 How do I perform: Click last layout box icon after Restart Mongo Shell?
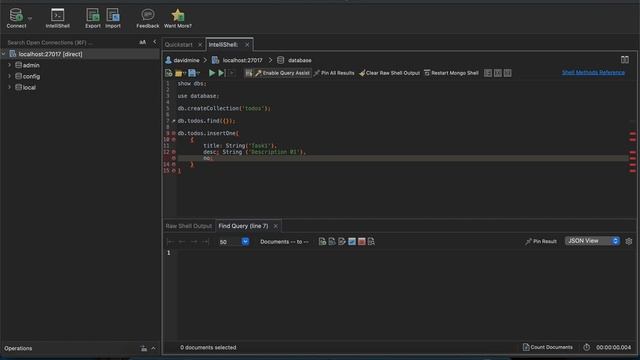507,73
